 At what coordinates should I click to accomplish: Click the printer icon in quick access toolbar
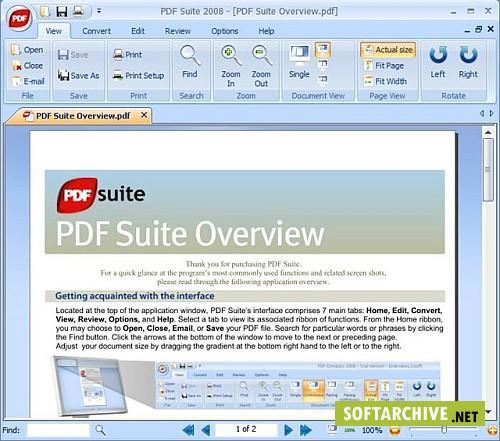point(79,11)
